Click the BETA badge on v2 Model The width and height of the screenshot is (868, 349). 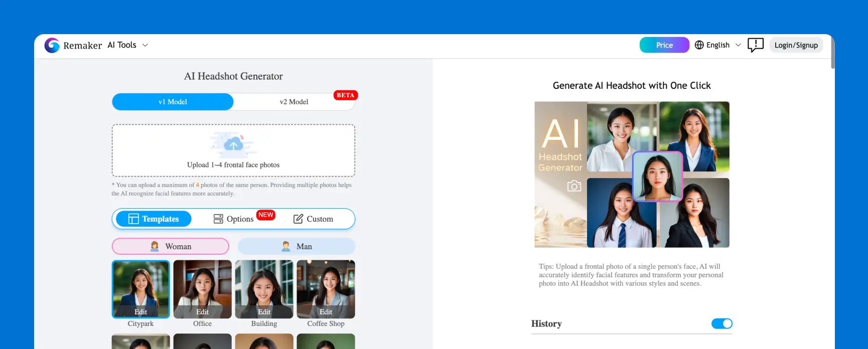tap(346, 95)
